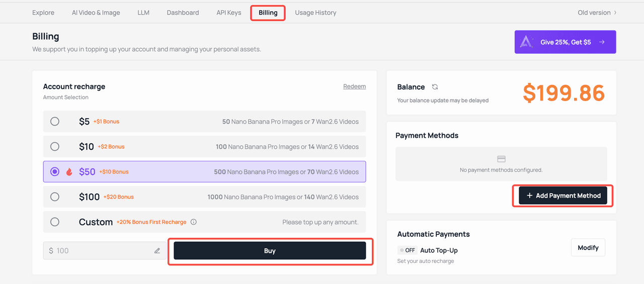Click the info icon next to Custom bonus

point(194,222)
